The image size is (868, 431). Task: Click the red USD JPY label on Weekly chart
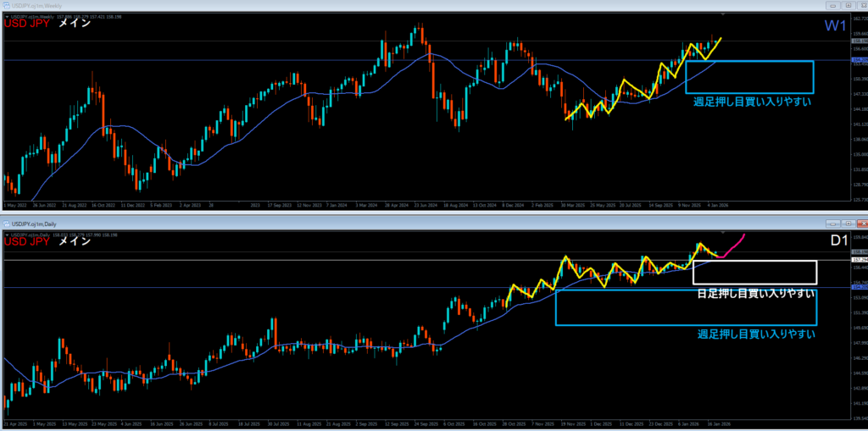pos(26,24)
